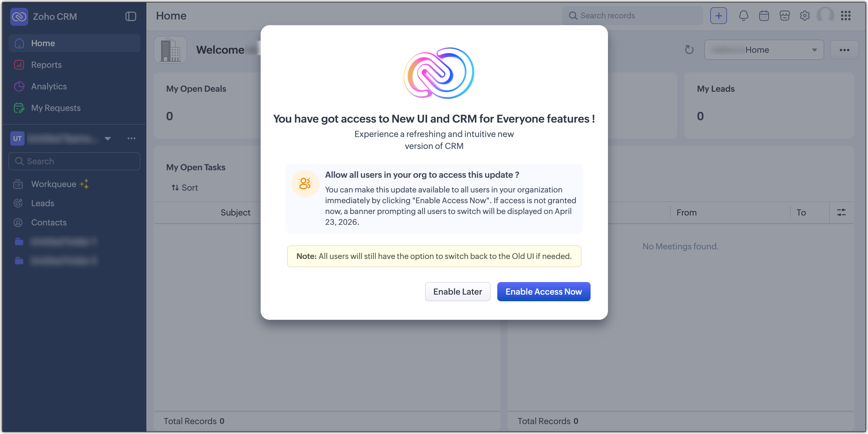This screenshot has width=868, height=434.
Task: Open the more options ellipsis near Home dropdown
Action: coord(844,50)
